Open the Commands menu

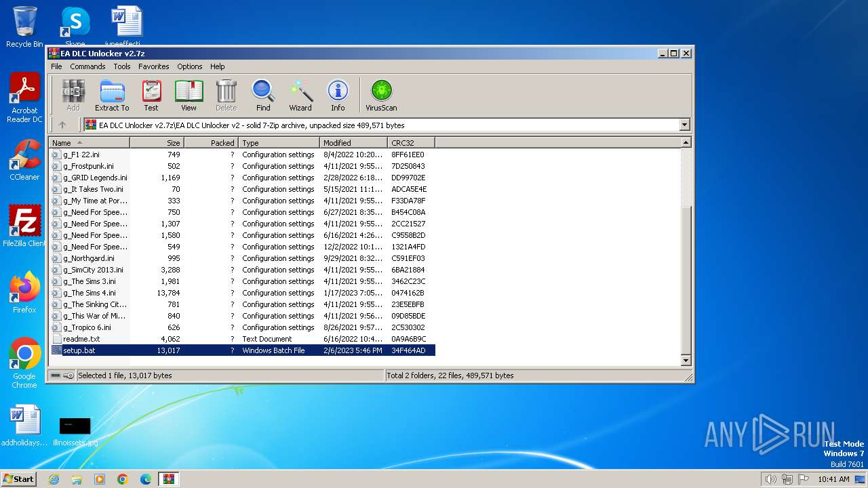pos(87,66)
